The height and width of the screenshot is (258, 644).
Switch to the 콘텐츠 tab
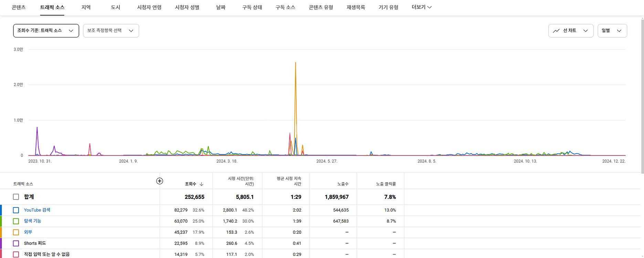point(19,7)
